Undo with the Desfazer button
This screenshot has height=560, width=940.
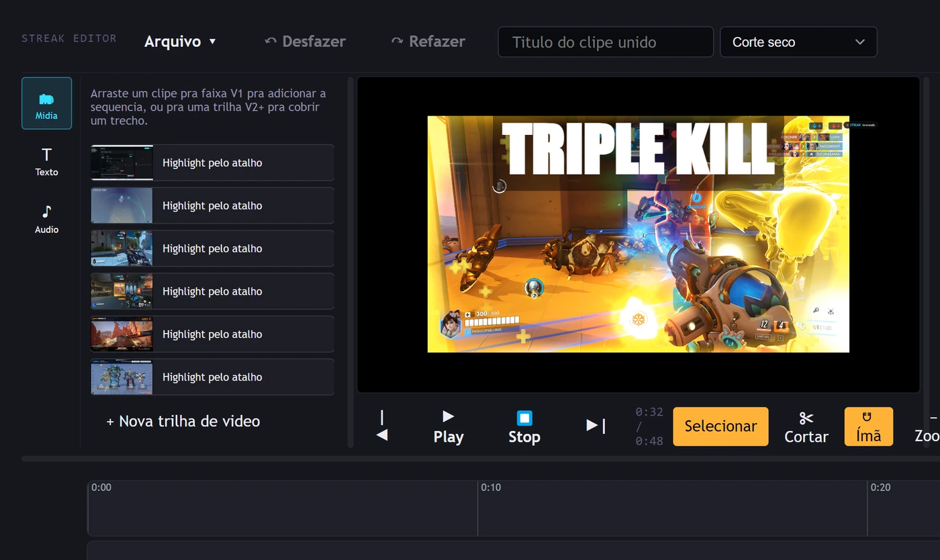[305, 42]
